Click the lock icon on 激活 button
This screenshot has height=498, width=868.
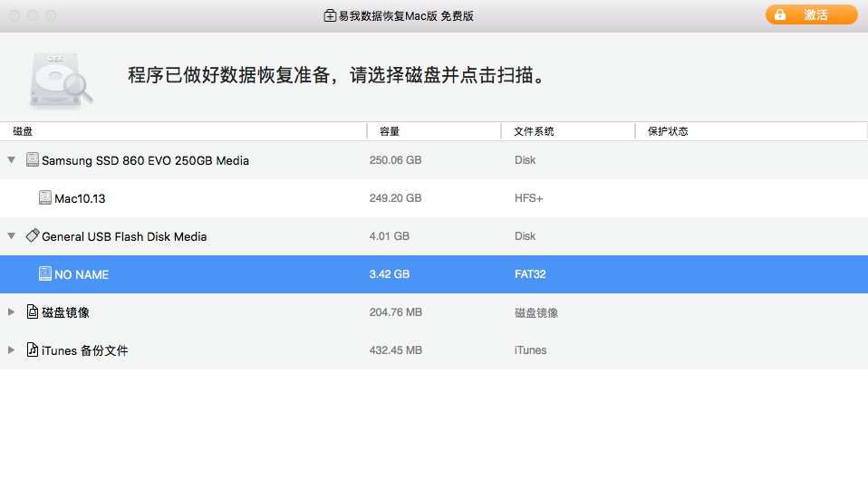point(779,15)
